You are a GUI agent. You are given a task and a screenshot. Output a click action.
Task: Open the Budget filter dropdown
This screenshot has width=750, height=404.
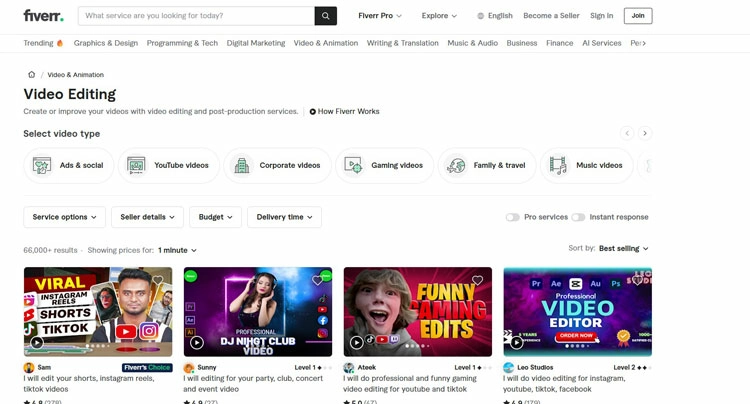[216, 217]
